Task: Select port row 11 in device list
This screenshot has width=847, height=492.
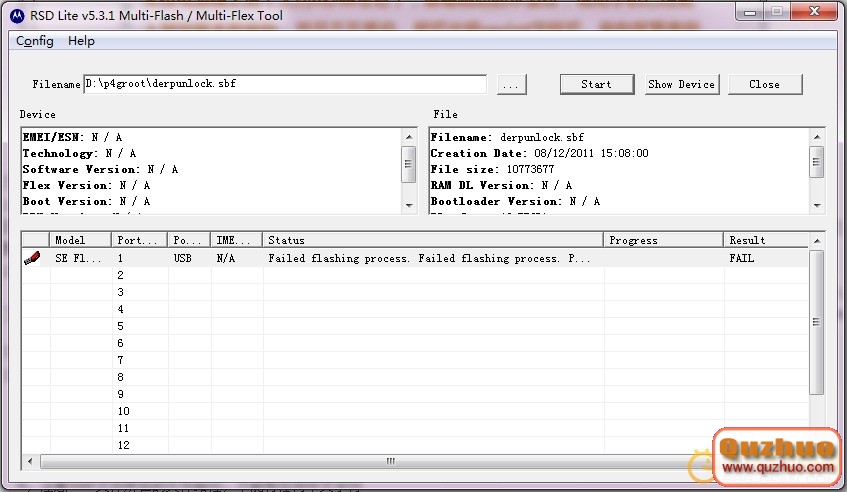Action: (415, 428)
